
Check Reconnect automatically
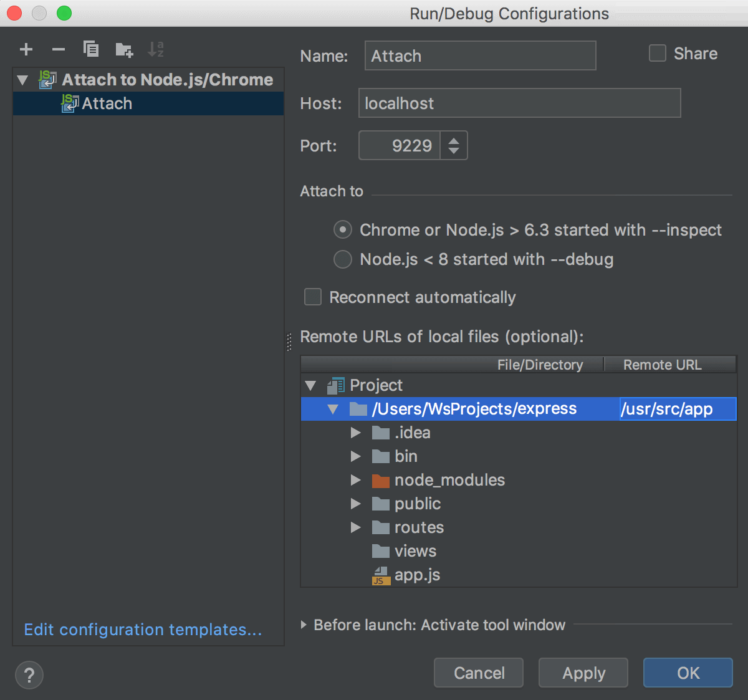coord(312,297)
